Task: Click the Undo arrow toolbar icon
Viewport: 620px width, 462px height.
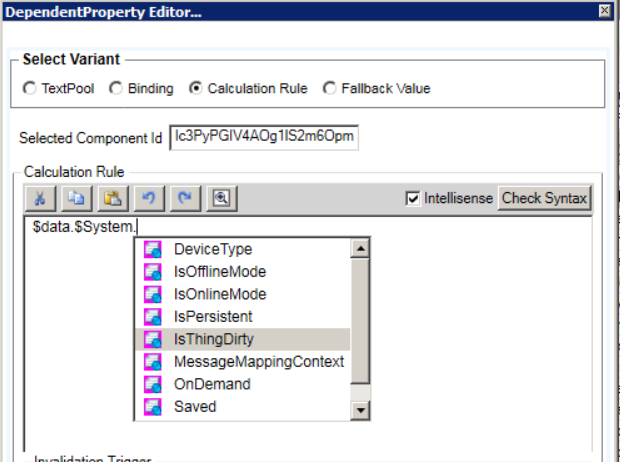Action: 149,198
